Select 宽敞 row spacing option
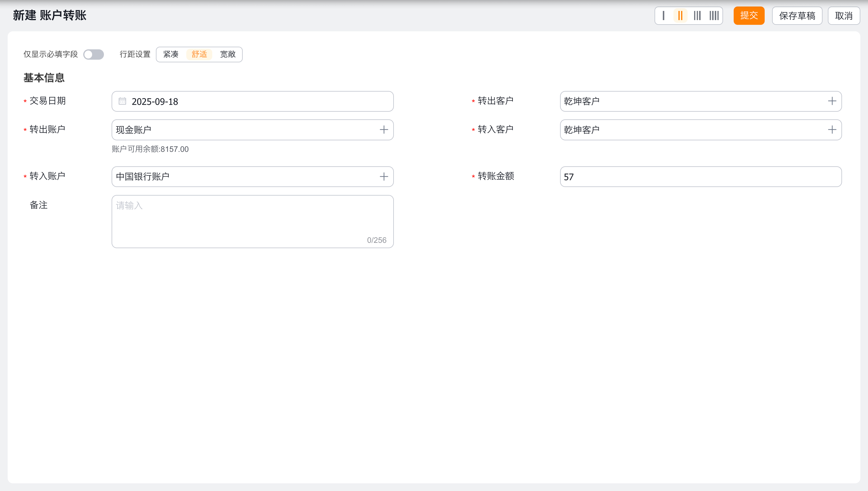The width and height of the screenshot is (868, 491). pos(228,54)
